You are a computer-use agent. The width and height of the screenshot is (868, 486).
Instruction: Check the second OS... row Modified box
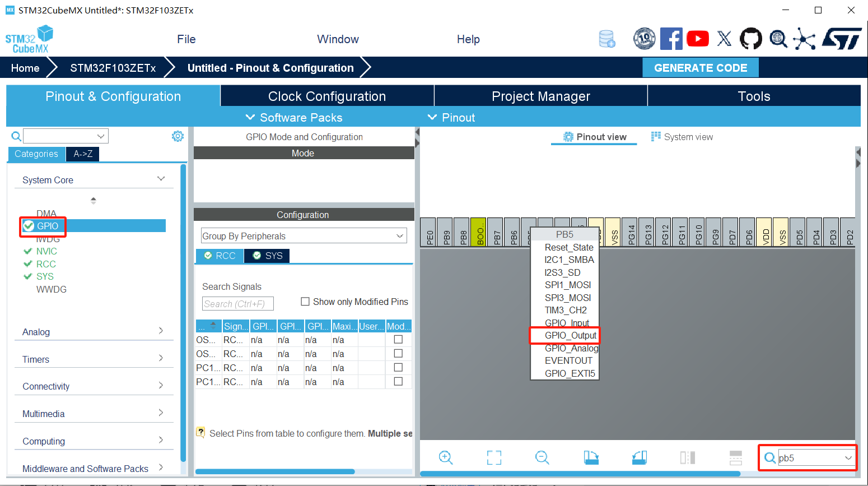click(x=398, y=353)
